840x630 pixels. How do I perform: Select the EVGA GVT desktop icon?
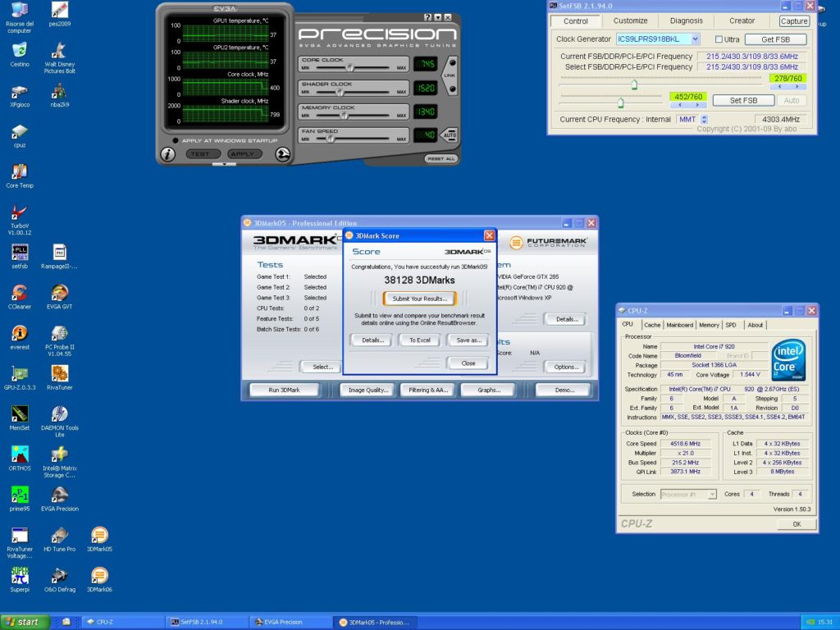pyautogui.click(x=59, y=297)
